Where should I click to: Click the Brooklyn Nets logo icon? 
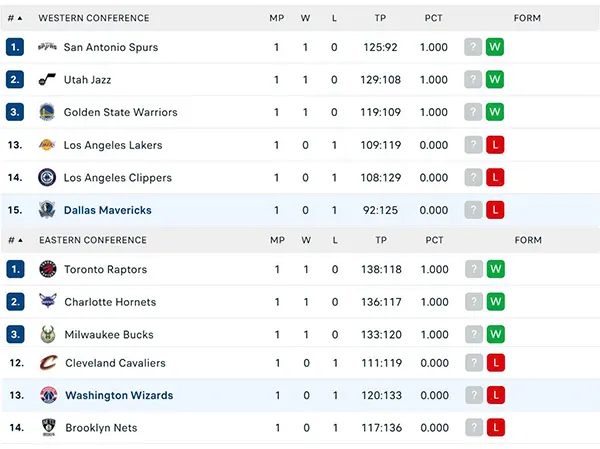(47, 427)
